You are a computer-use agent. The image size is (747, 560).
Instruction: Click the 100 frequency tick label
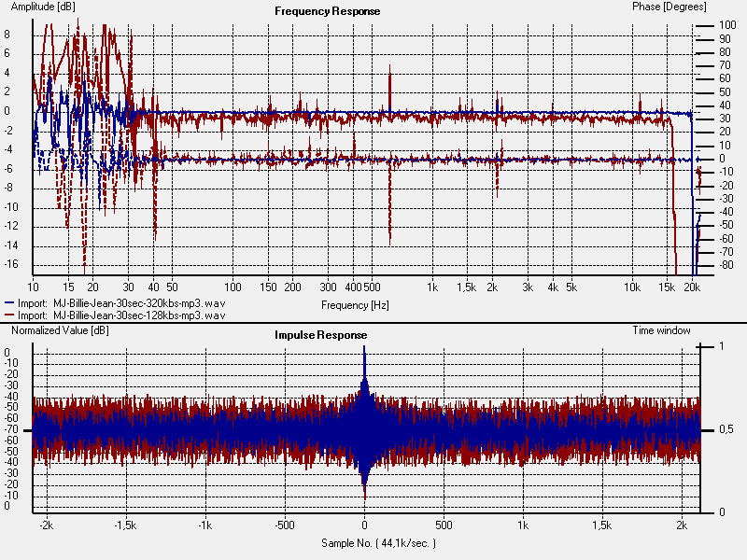(233, 287)
